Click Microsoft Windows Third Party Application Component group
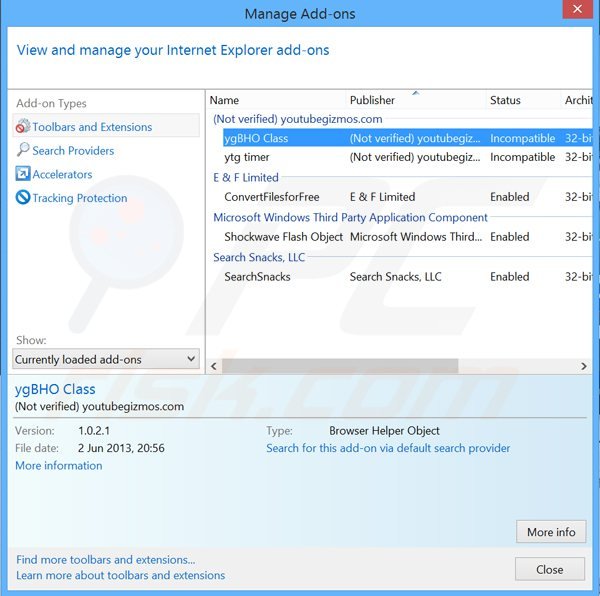This screenshot has height=596, width=600. [x=350, y=218]
